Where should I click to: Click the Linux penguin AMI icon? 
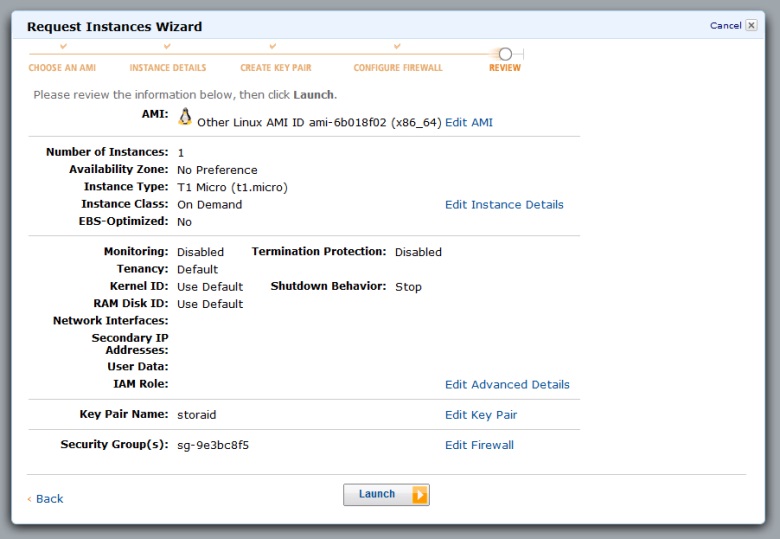(x=185, y=116)
